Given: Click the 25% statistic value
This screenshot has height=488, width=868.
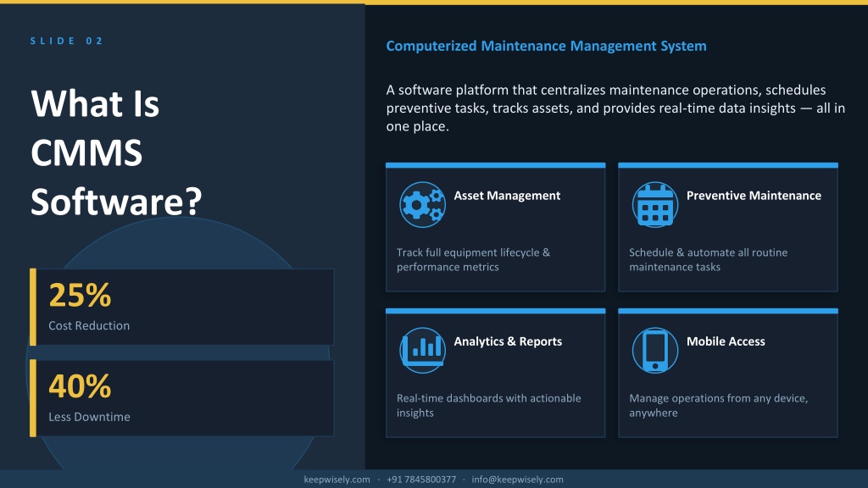Looking at the screenshot, I should [80, 295].
